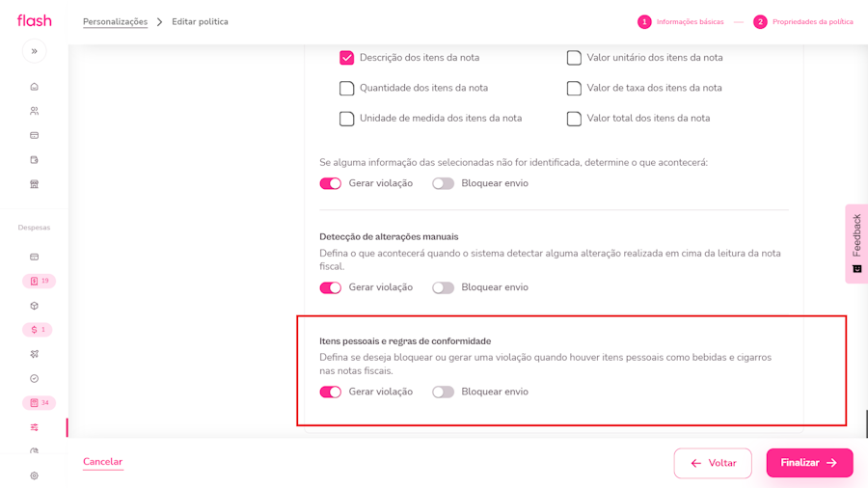Open the receipts badge showing 19
This screenshot has width=868, height=488.
pos(39,282)
